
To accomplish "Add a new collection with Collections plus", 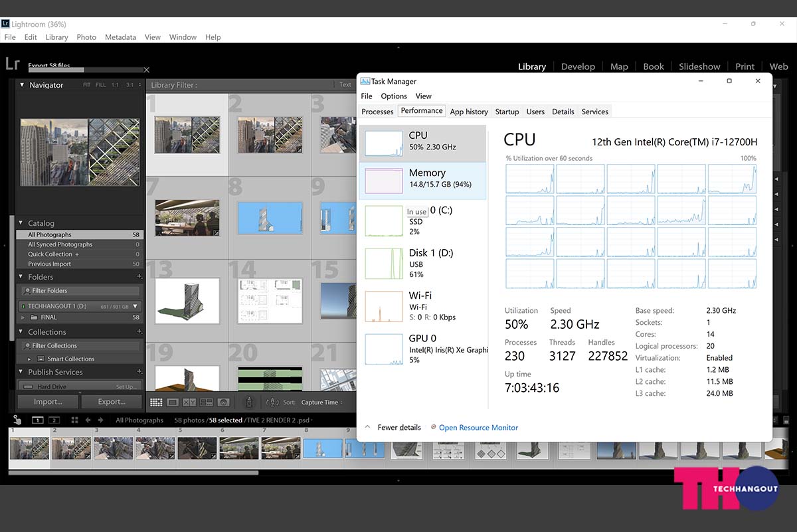I will (139, 331).
